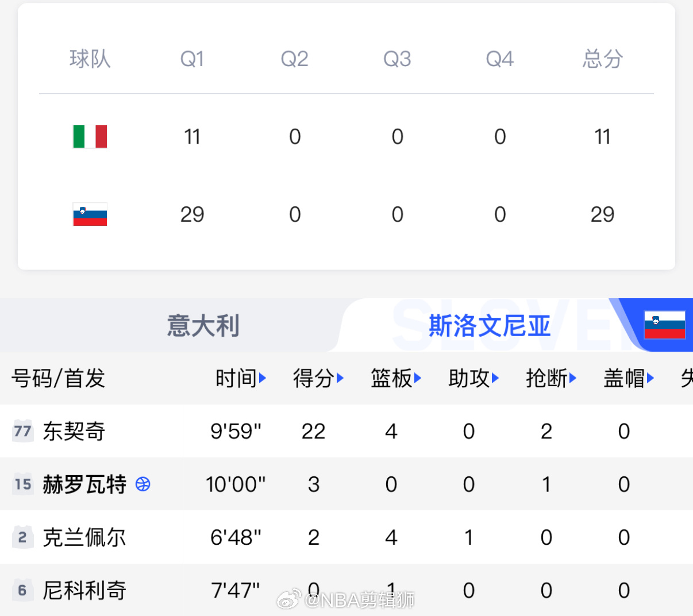The height and width of the screenshot is (616, 693).
Task: Sort players by 篮板 column arrow
Action: (x=418, y=378)
